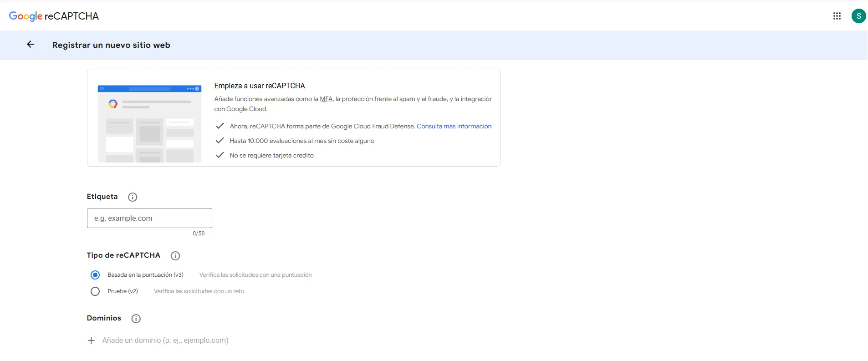Screen dimensions: 868x361
Task: Click the Empieza a usar reCAPTCHA heading
Action: [260, 86]
